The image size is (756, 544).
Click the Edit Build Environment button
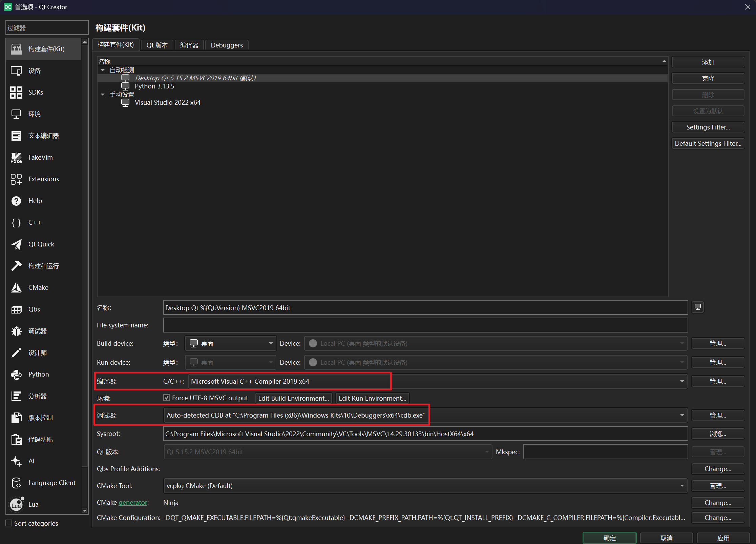coord(293,398)
